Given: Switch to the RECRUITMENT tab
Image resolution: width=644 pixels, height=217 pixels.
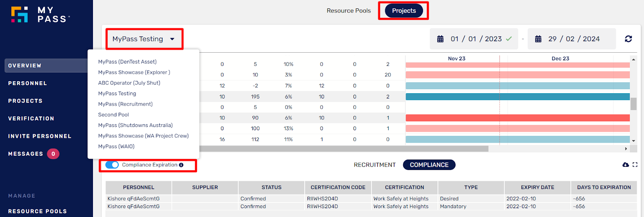Looking at the screenshot, I should pyautogui.click(x=375, y=165).
